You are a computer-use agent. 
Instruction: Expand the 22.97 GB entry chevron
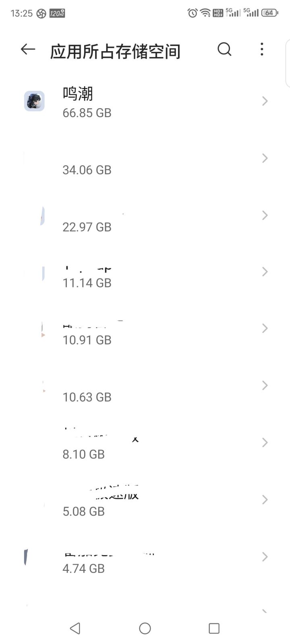tap(265, 215)
